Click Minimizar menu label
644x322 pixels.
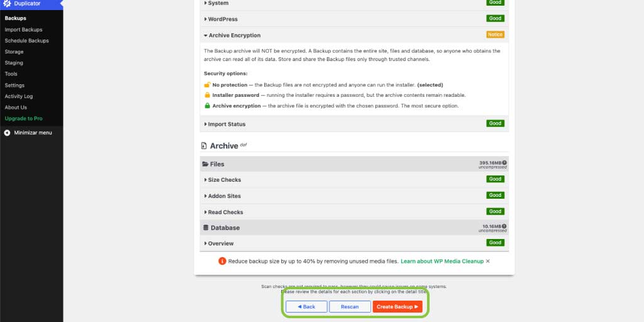coord(33,133)
